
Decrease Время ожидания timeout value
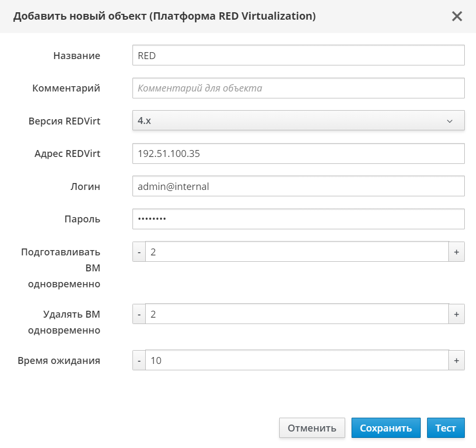click(139, 360)
